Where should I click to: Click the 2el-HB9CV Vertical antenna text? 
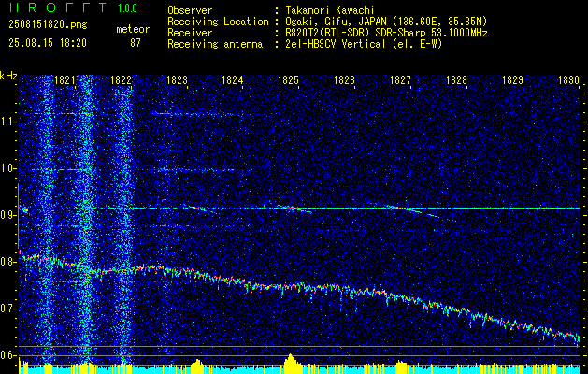pyautogui.click(x=364, y=44)
